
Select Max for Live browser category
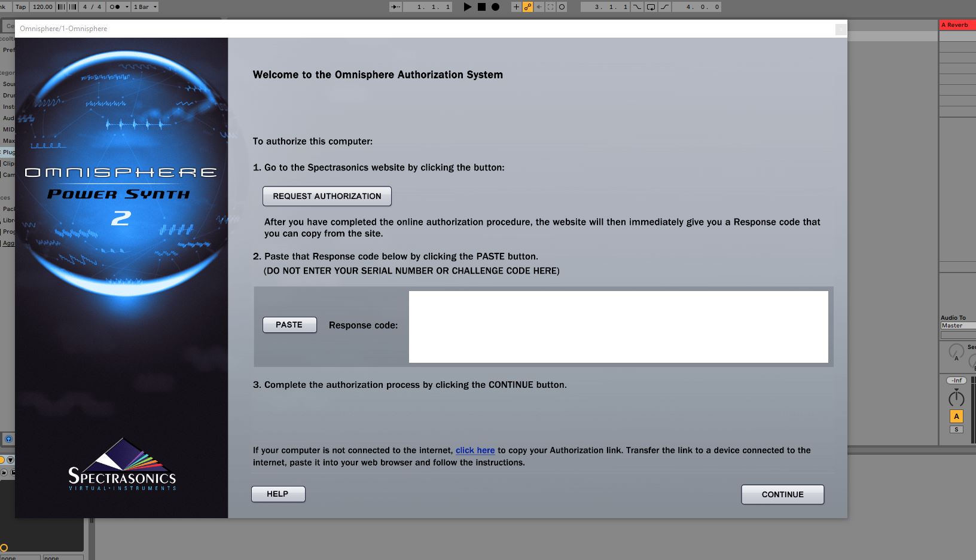click(x=8, y=140)
